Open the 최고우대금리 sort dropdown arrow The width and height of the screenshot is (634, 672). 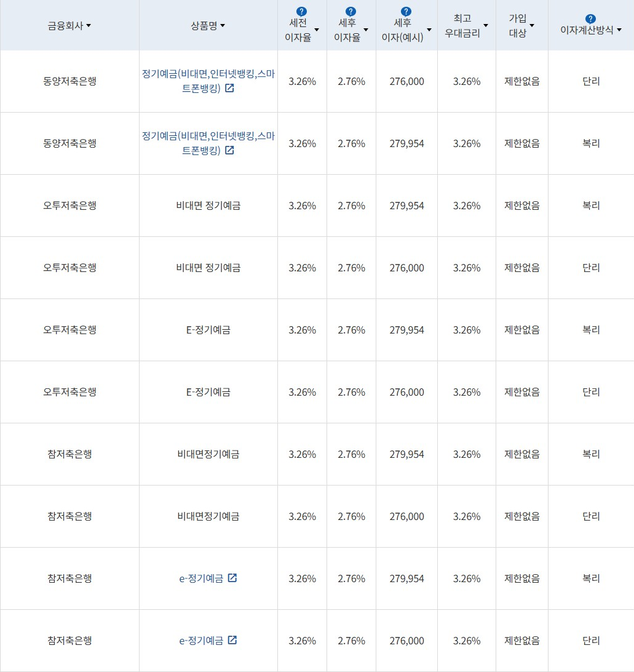tap(486, 26)
